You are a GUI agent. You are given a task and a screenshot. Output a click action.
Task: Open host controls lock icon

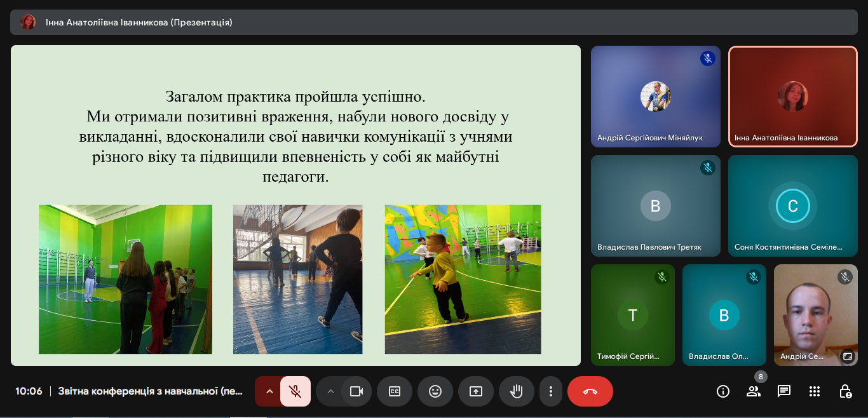tap(845, 391)
